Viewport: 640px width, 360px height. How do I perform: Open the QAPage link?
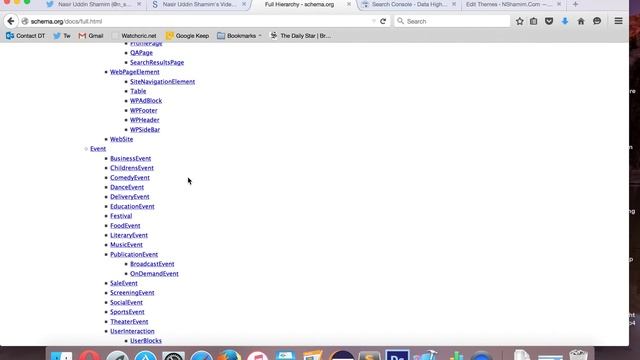141,53
